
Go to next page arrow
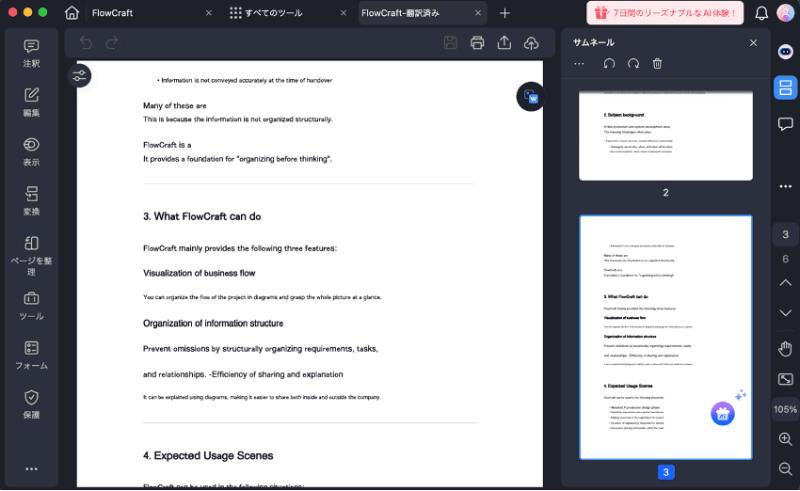pos(785,312)
